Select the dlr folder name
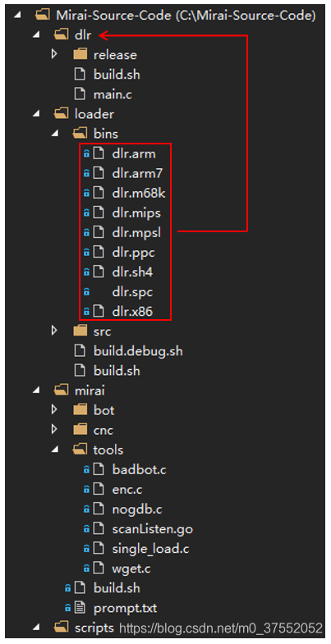 [83, 35]
